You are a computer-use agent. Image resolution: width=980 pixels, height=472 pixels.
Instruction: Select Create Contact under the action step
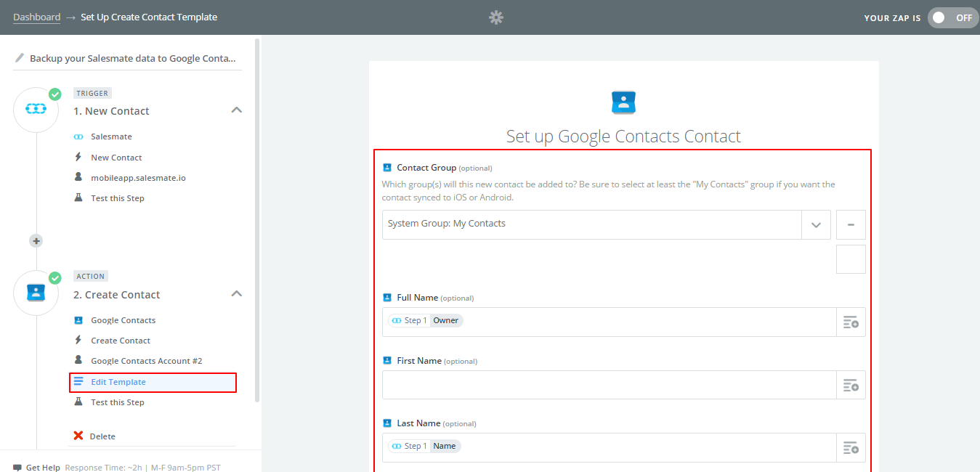pos(121,341)
